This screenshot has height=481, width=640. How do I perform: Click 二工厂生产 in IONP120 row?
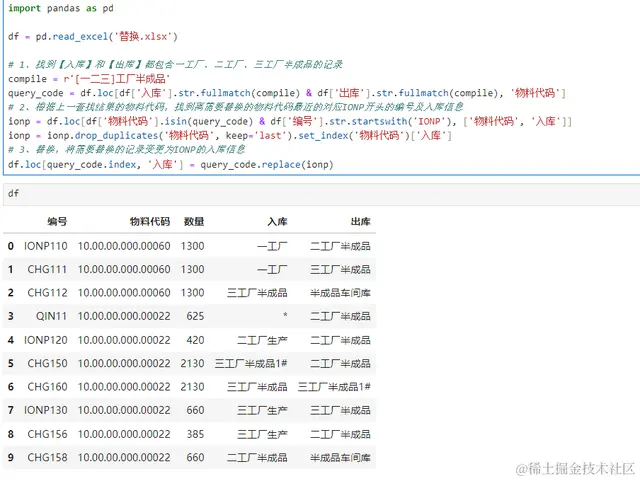[262, 340]
